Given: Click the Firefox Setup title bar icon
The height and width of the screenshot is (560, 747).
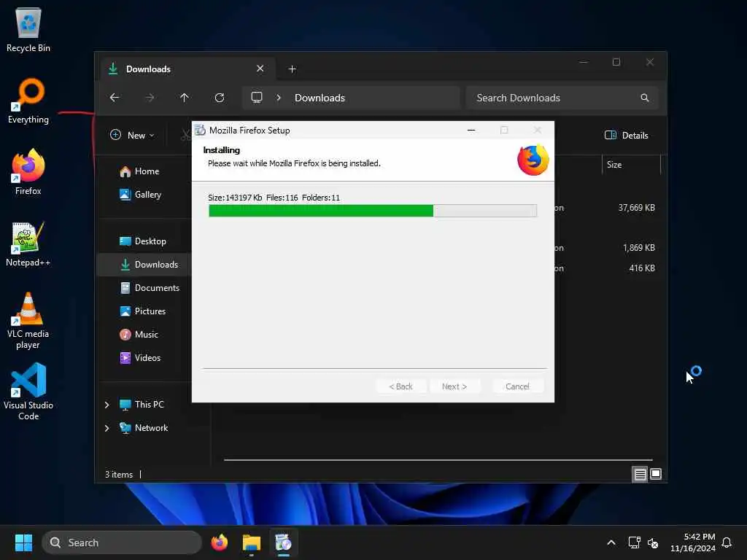Looking at the screenshot, I should tap(200, 130).
